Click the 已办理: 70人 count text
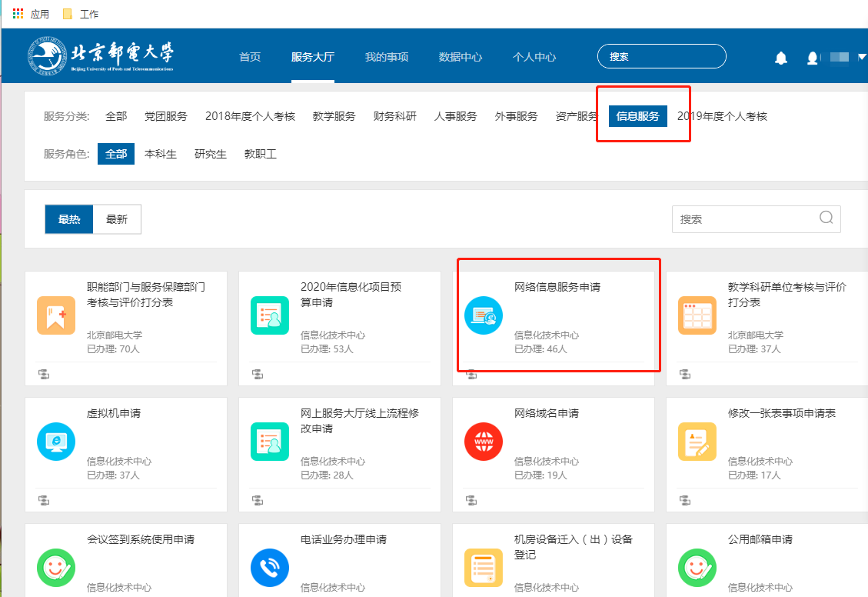Image resolution: width=868 pixels, height=597 pixels. 114,349
